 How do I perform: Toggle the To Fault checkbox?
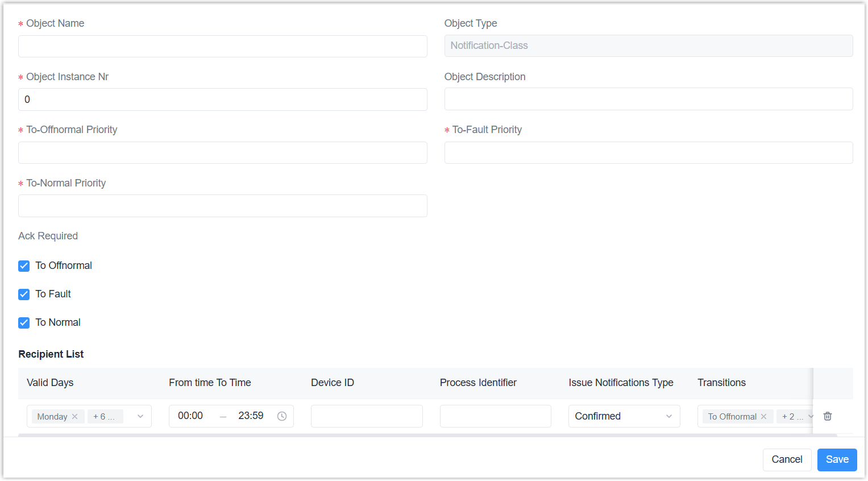24,295
